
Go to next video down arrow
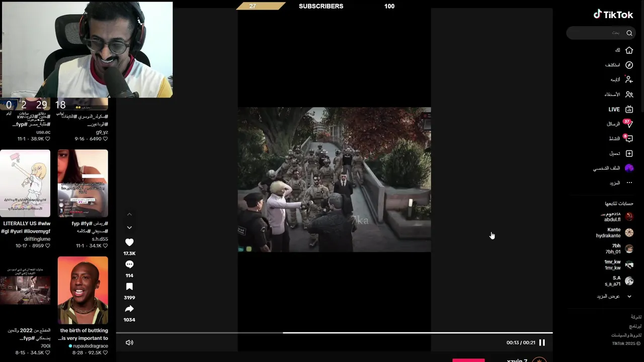[x=129, y=228]
